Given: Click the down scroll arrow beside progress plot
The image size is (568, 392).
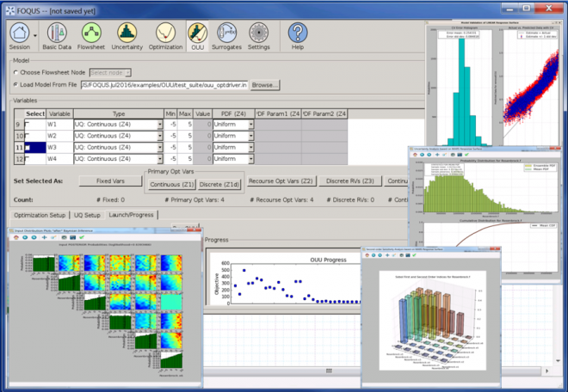Looking at the screenshot, I should tap(559, 361).
